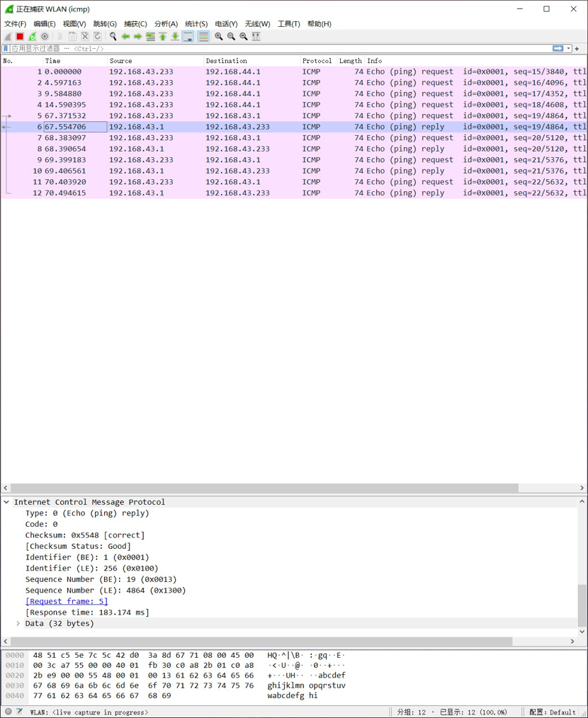Open display filter history dropdown
The width and height of the screenshot is (588, 718).
pyautogui.click(x=569, y=49)
